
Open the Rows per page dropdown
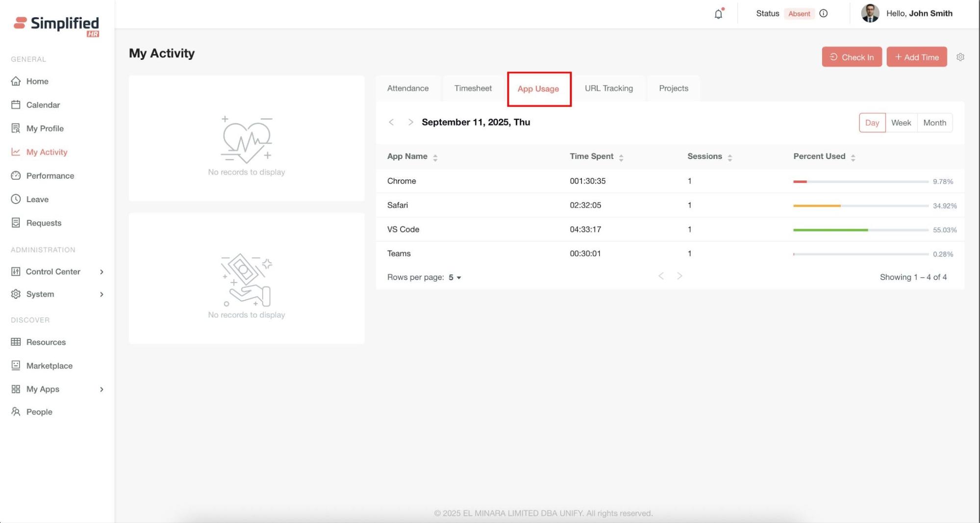coord(454,278)
